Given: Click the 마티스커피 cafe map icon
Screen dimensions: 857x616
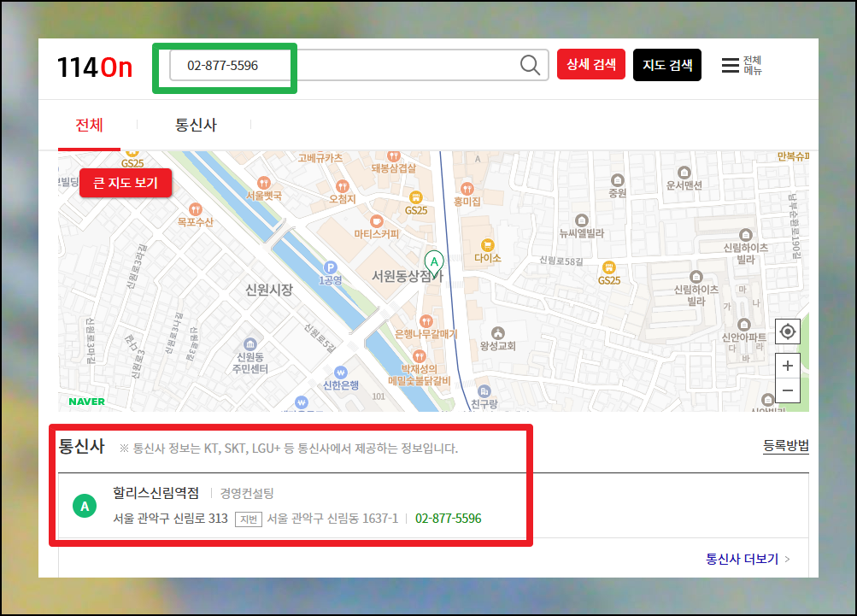Looking at the screenshot, I should click(376, 221).
